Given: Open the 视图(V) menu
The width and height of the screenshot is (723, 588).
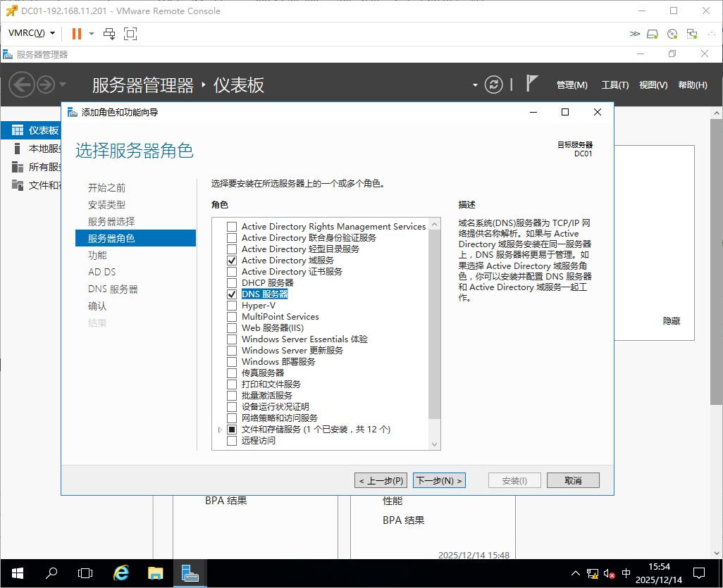Looking at the screenshot, I should click(x=653, y=85).
